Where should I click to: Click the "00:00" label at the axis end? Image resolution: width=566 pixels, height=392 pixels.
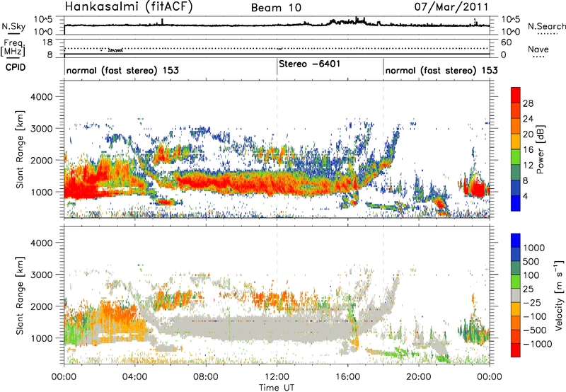(490, 377)
